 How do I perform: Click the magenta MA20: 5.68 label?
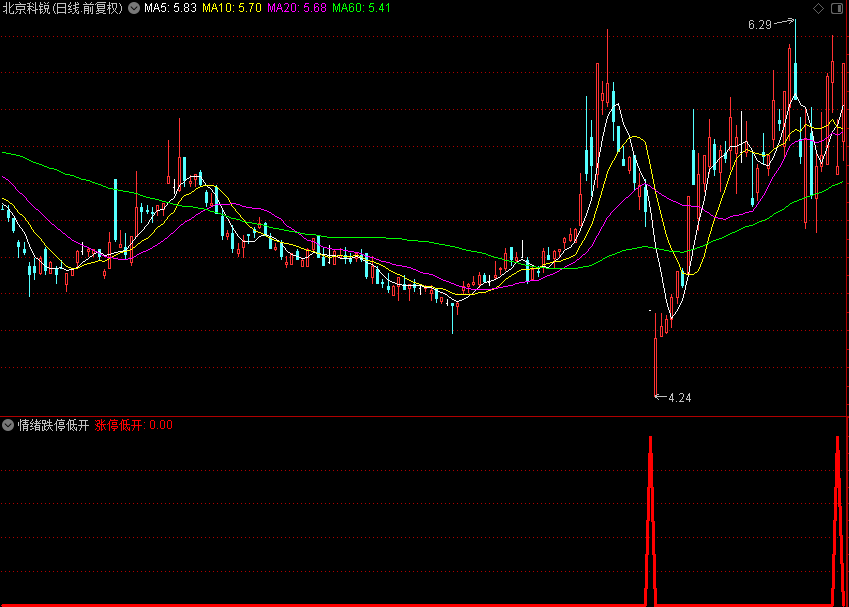point(296,8)
